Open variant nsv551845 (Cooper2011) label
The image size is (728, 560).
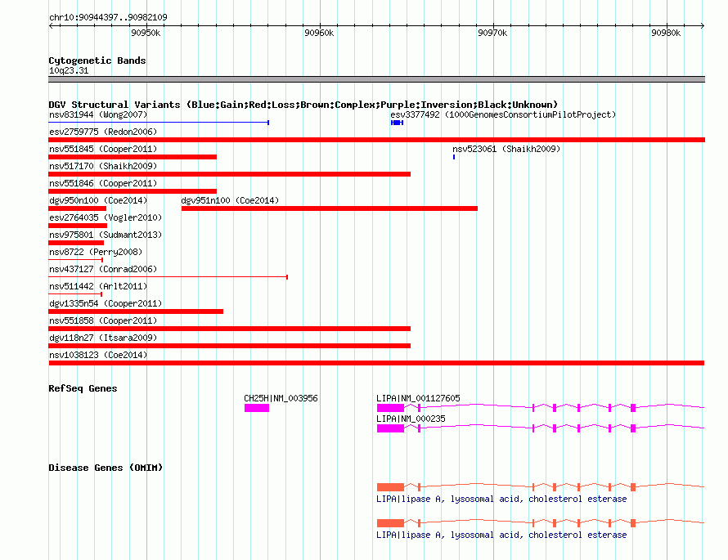pos(103,149)
